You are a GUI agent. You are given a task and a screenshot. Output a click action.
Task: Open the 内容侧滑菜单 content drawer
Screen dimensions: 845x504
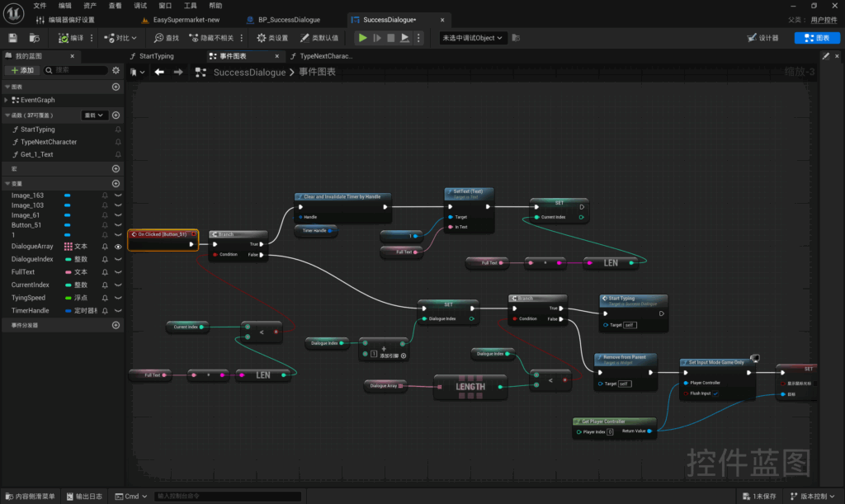coord(31,497)
